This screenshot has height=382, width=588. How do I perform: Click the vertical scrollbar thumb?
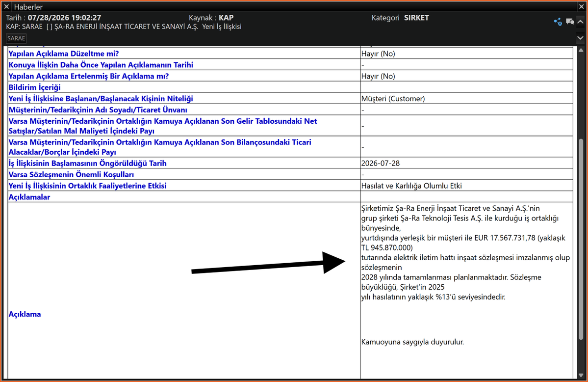tap(581, 240)
